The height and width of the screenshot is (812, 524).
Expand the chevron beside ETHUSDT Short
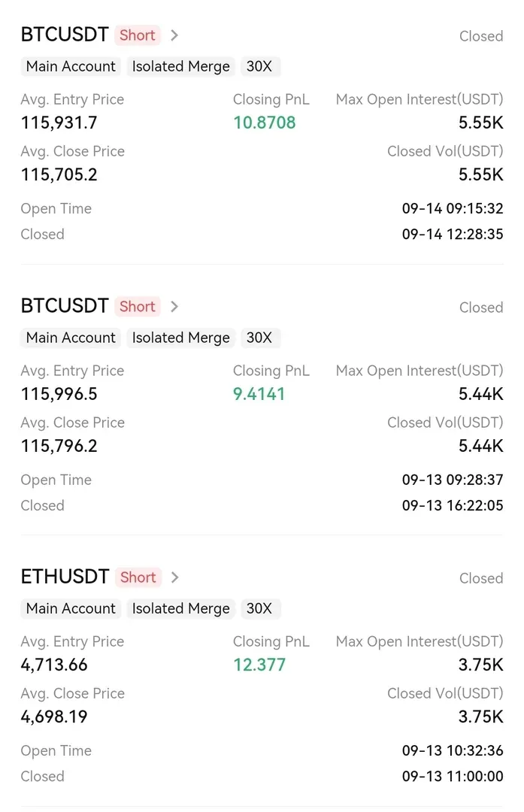(x=174, y=577)
